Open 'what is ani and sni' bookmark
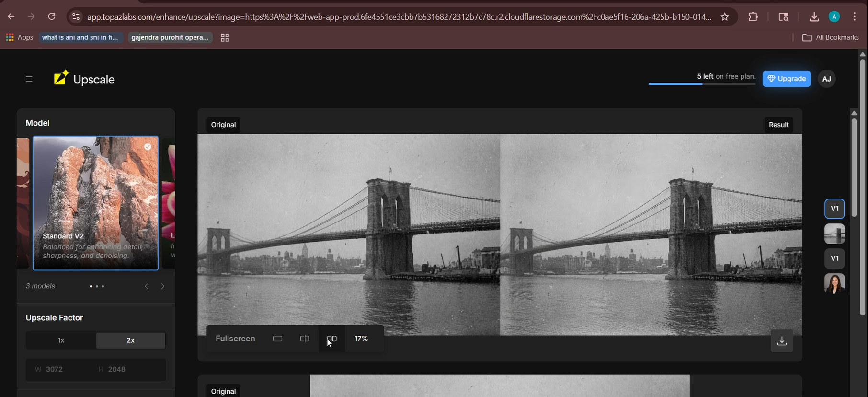868x397 pixels. (80, 37)
